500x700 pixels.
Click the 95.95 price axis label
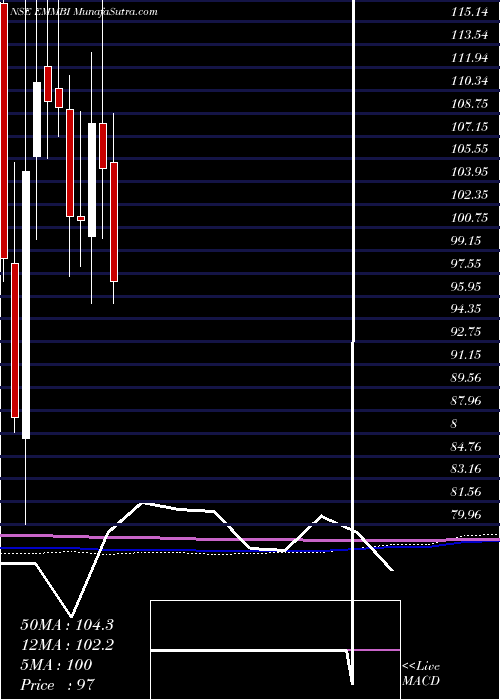pos(466,287)
